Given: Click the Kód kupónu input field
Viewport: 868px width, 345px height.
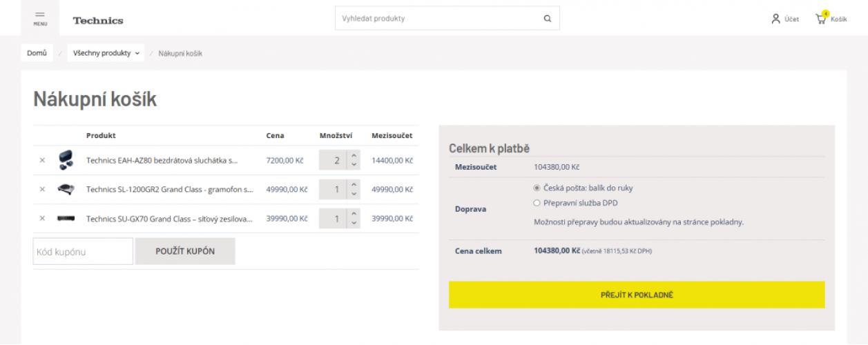Looking at the screenshot, I should pos(83,252).
